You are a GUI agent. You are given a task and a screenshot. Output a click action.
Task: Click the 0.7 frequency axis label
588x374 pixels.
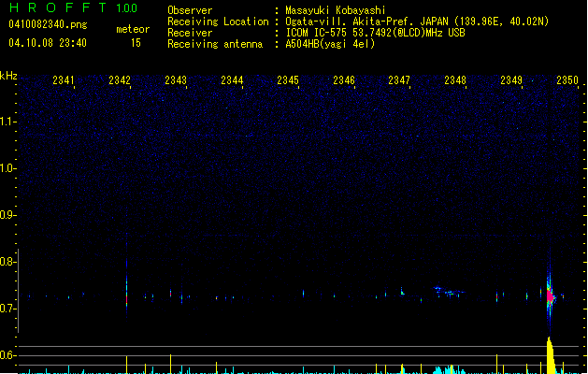7,309
